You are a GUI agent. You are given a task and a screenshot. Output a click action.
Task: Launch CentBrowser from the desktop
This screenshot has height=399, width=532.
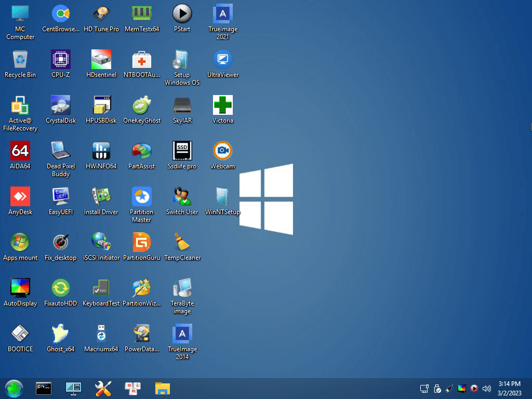click(x=61, y=14)
